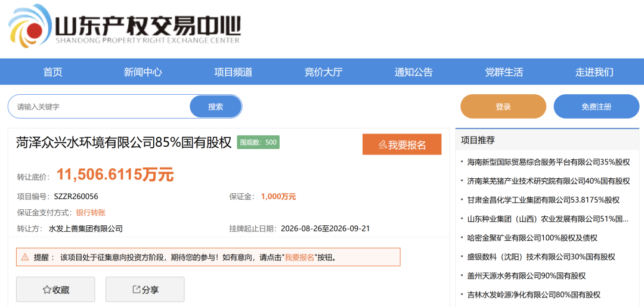Click the deposit amount 1,000万元

278,197
